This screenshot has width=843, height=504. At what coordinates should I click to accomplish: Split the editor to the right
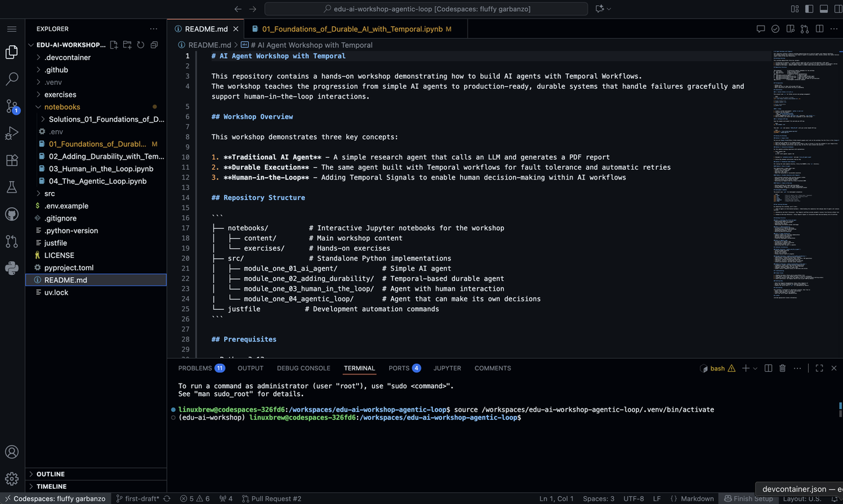pos(819,29)
